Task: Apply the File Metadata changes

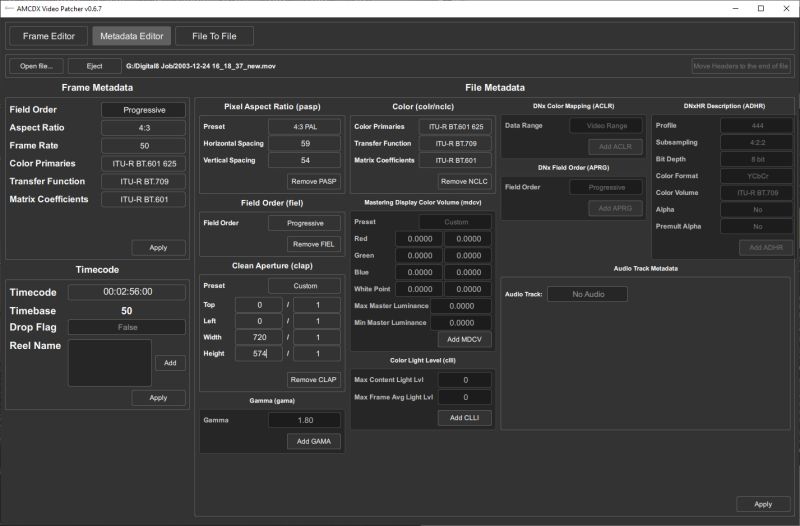Action: (763, 504)
